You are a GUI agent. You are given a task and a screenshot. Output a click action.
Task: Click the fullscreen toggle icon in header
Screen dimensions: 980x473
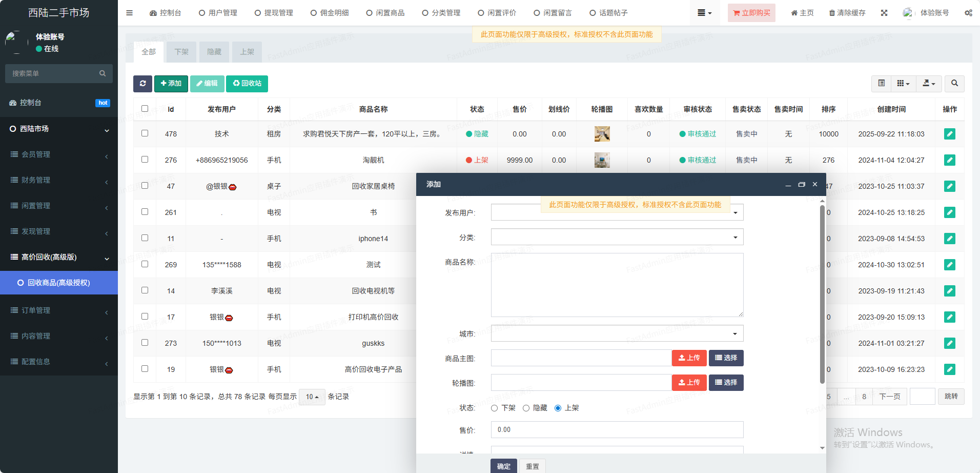(x=884, y=13)
